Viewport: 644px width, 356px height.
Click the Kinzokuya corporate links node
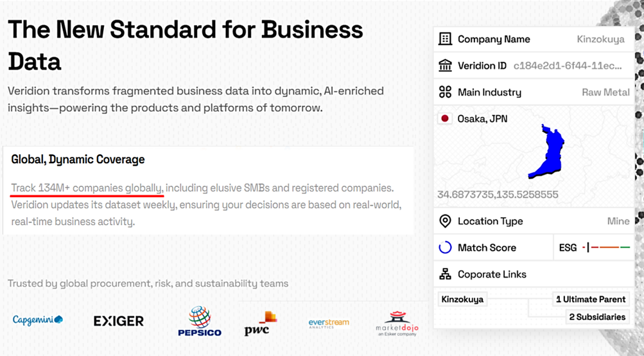tap(462, 299)
